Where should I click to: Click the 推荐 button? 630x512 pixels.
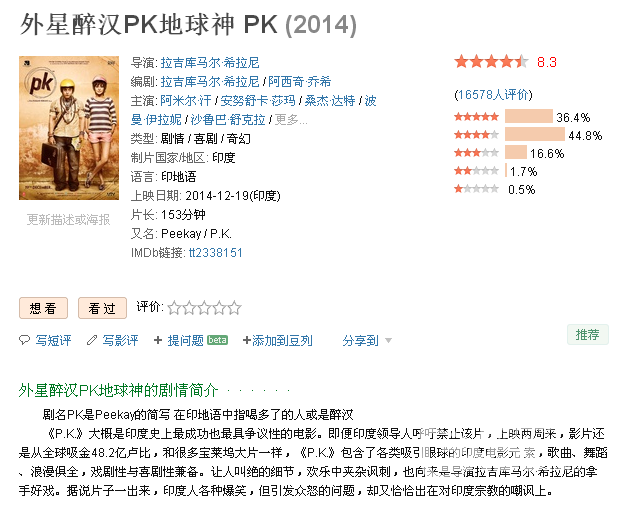click(x=588, y=334)
